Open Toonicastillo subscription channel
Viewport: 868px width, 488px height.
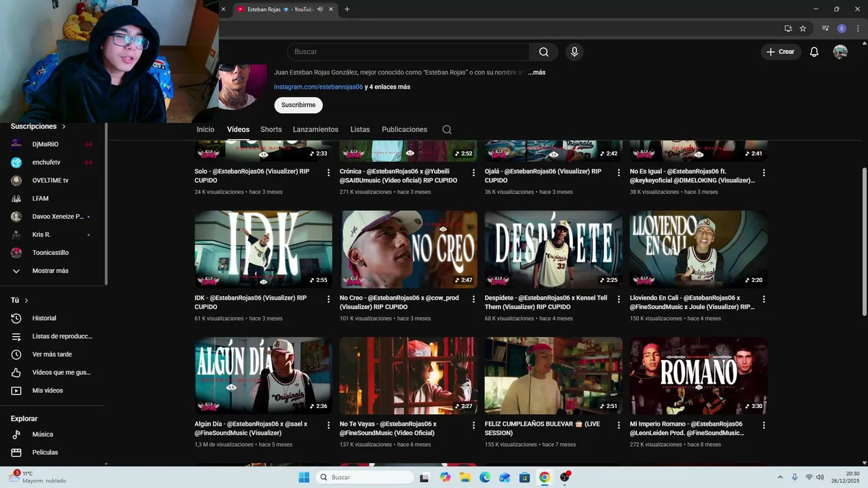click(x=52, y=253)
